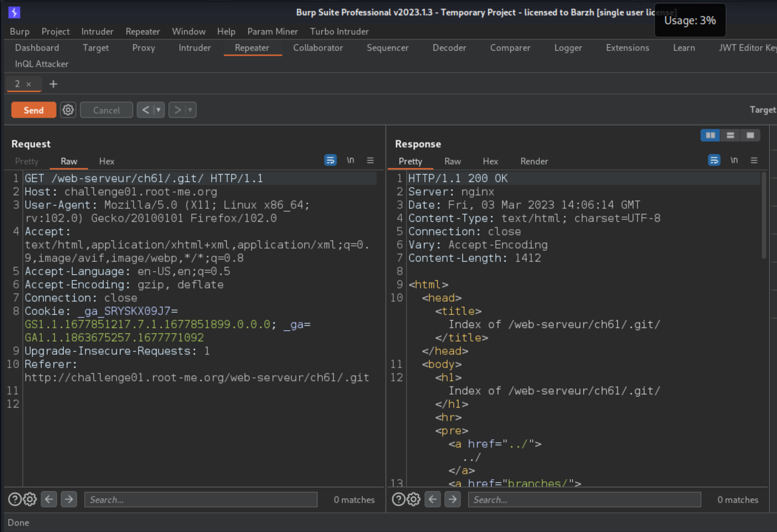Jump to next Request search match
This screenshot has height=532, width=777.
[x=69, y=499]
